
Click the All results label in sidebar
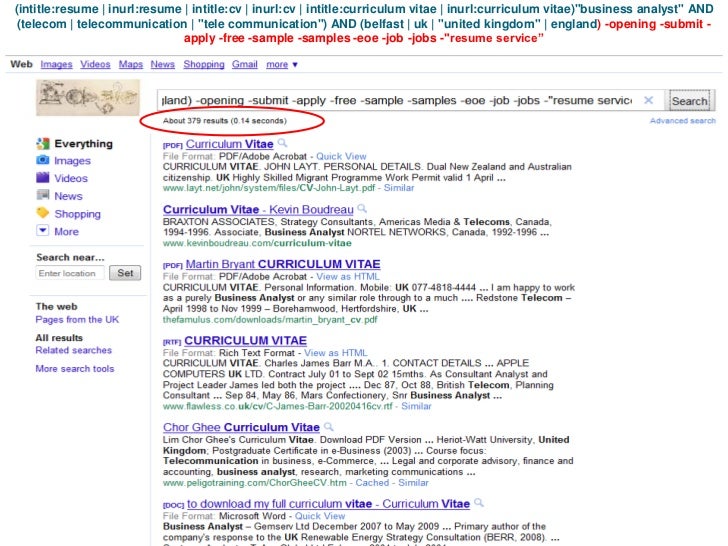(59, 338)
